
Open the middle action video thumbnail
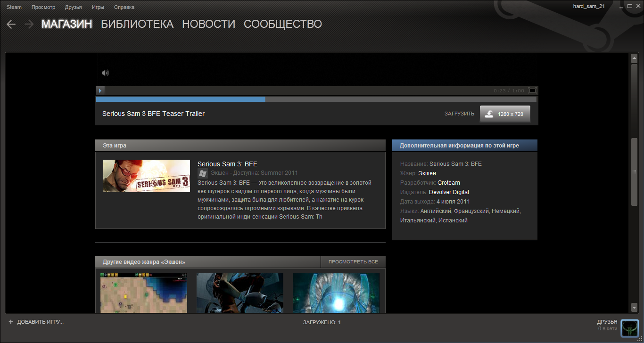pyautogui.click(x=240, y=293)
